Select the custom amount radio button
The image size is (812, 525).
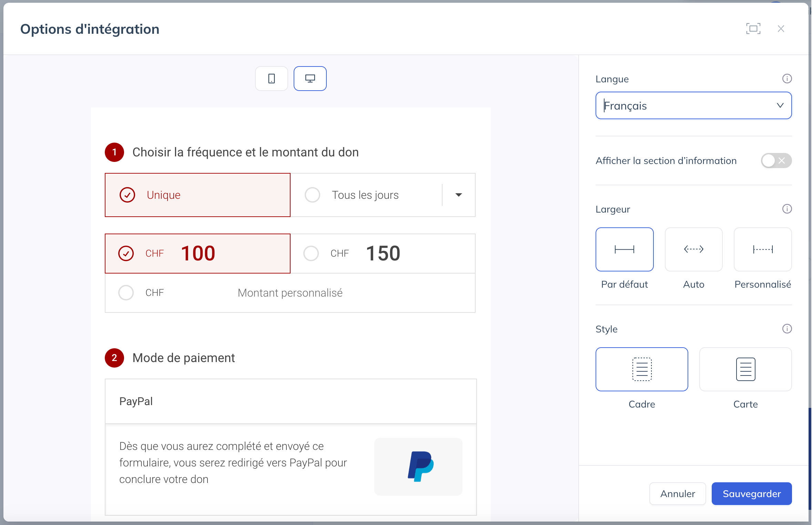[x=126, y=293]
